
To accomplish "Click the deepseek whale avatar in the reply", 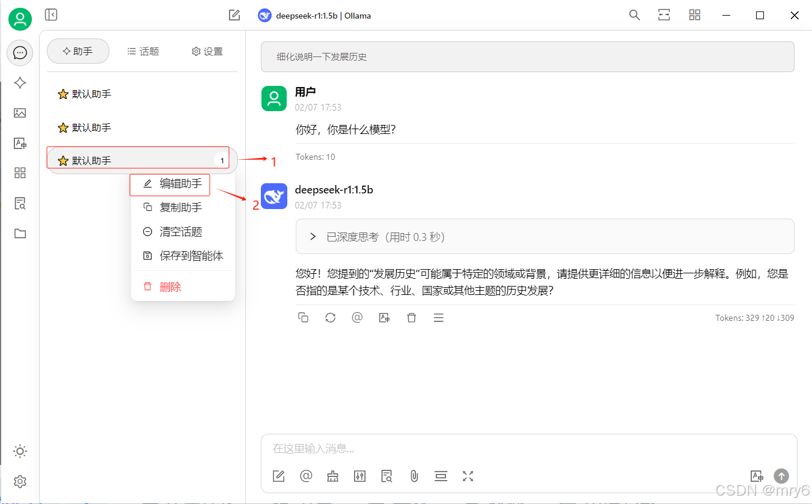I will click(x=274, y=196).
